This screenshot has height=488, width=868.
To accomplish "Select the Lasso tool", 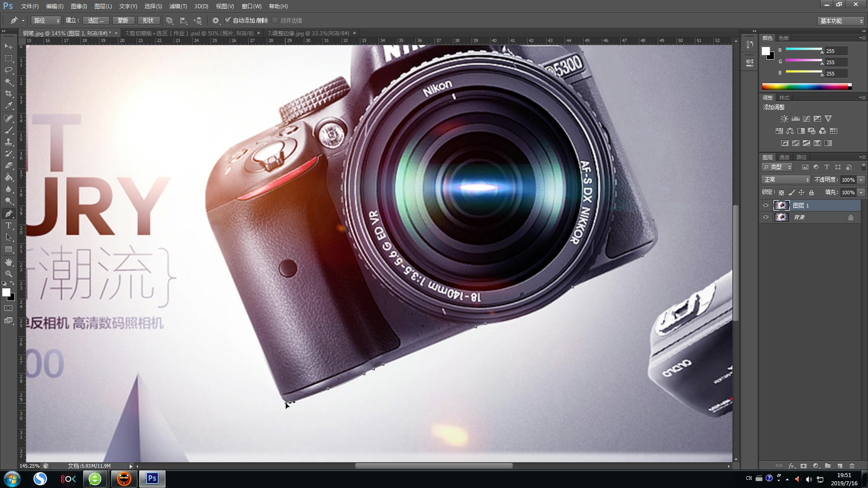I will point(9,70).
